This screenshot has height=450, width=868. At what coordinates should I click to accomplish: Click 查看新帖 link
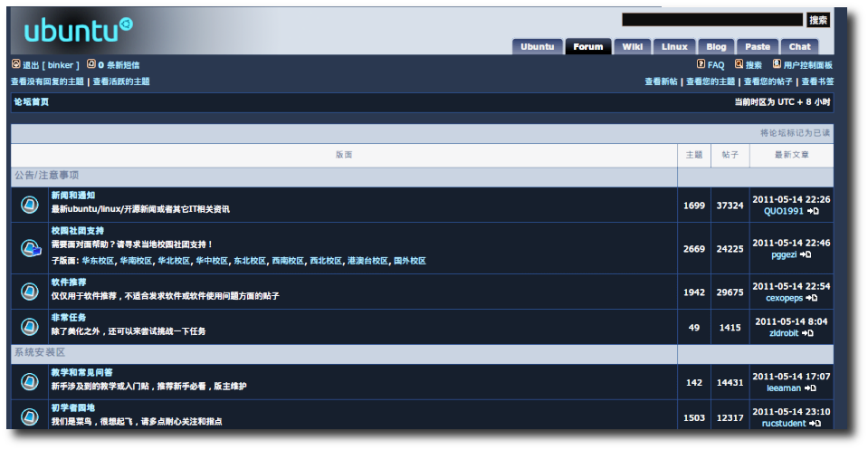[x=661, y=81]
